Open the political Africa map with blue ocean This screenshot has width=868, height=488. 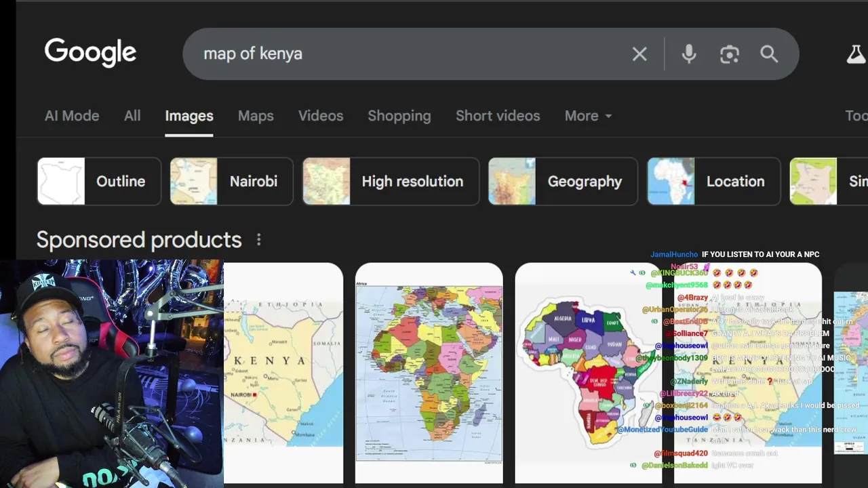(x=429, y=373)
